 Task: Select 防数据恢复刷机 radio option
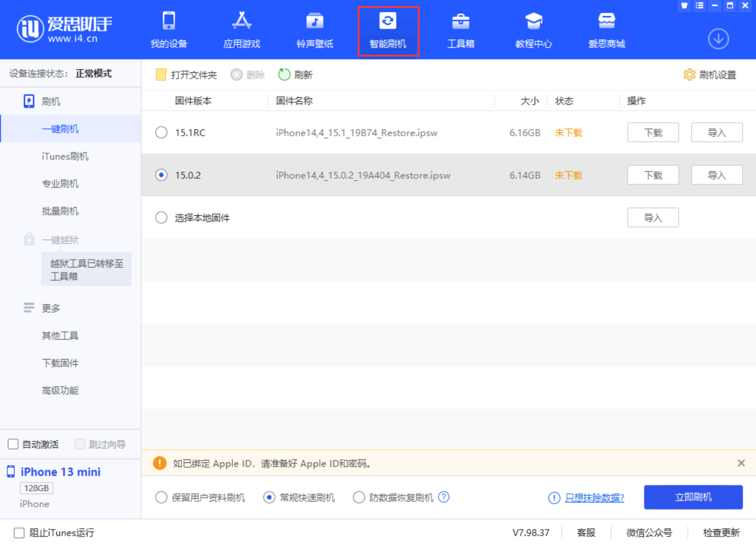tap(359, 498)
